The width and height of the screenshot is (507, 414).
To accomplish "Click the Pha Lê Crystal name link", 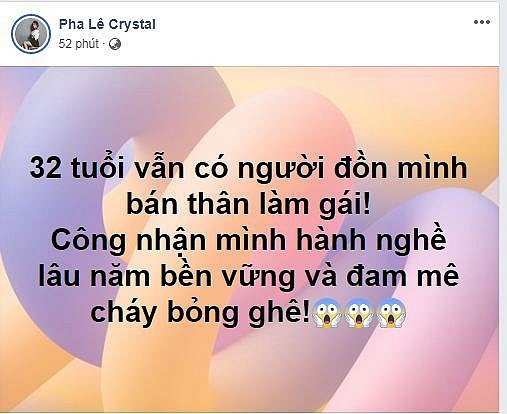I will point(107,24).
